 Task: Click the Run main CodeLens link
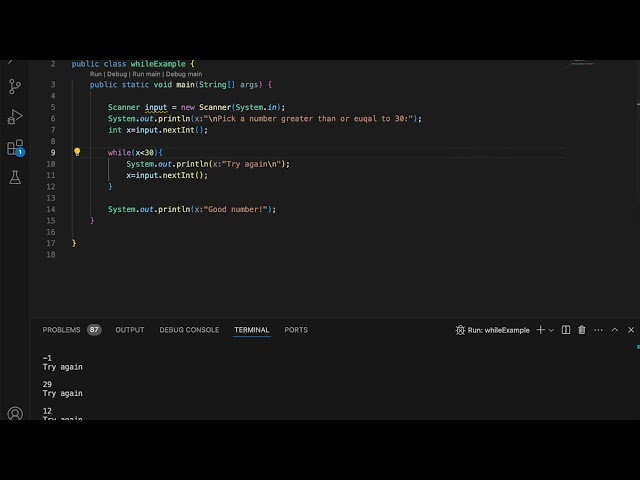[x=146, y=74]
